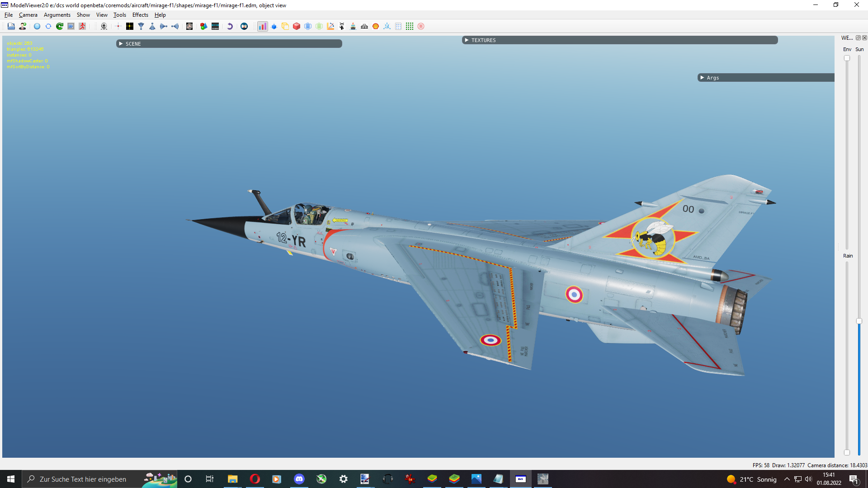Open the notification center icon

point(854,479)
